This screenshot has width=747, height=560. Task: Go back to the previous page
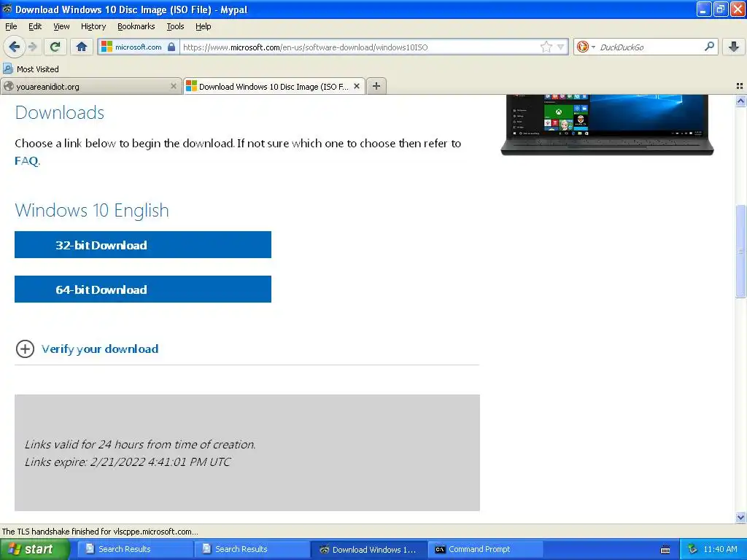tap(14, 47)
